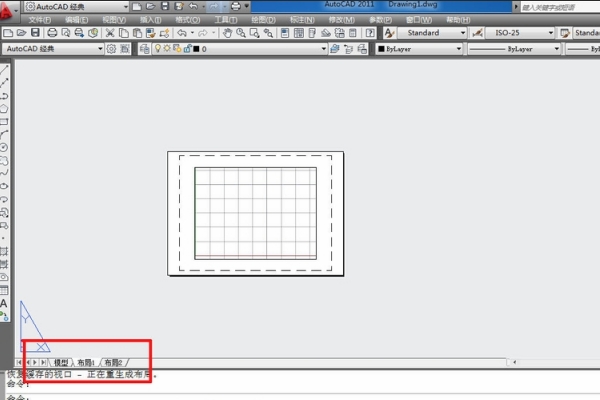Select the Circle tool
This screenshot has height=400, width=600.
[4, 147]
